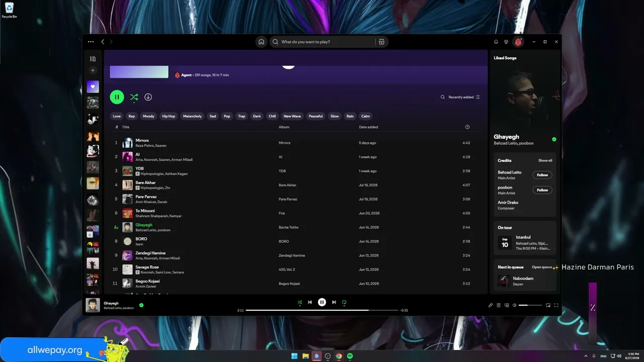Filter songs by Melancholy tag
Screen dimensions: 644x362
click(x=192, y=116)
